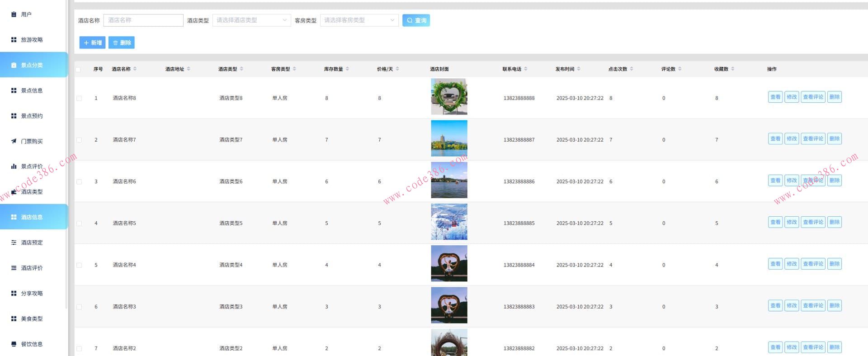Click the 门票购买 paper-plane icon
Image resolution: width=868 pixels, height=356 pixels.
(14, 141)
